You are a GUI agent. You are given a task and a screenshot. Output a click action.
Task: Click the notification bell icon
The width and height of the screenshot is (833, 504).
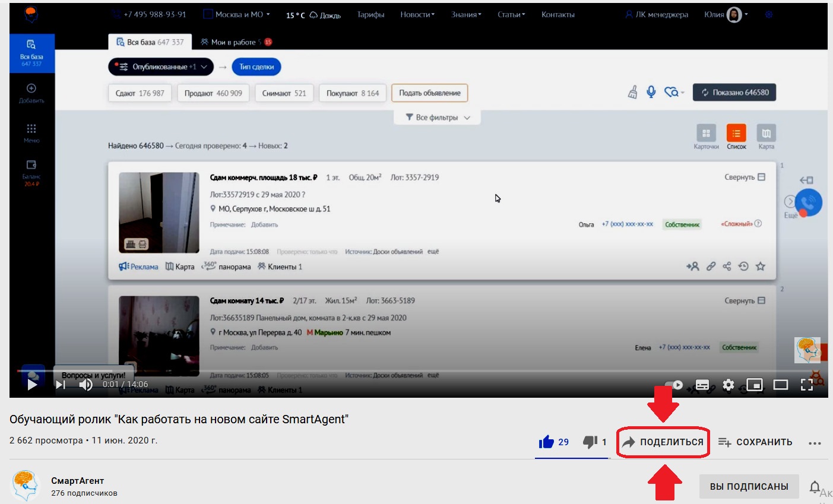[x=815, y=487]
